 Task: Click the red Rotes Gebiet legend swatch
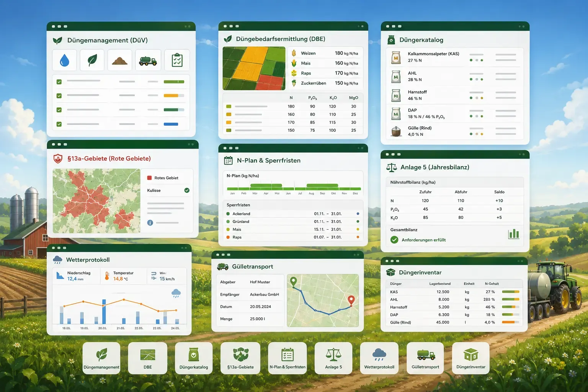pos(149,178)
